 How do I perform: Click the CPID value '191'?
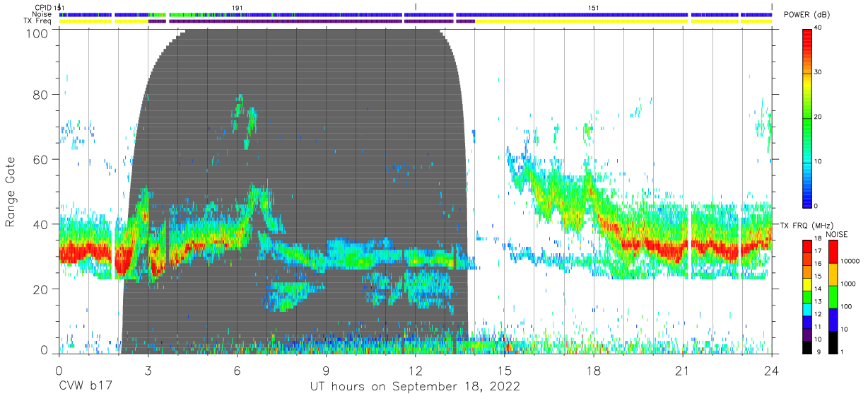pos(238,7)
